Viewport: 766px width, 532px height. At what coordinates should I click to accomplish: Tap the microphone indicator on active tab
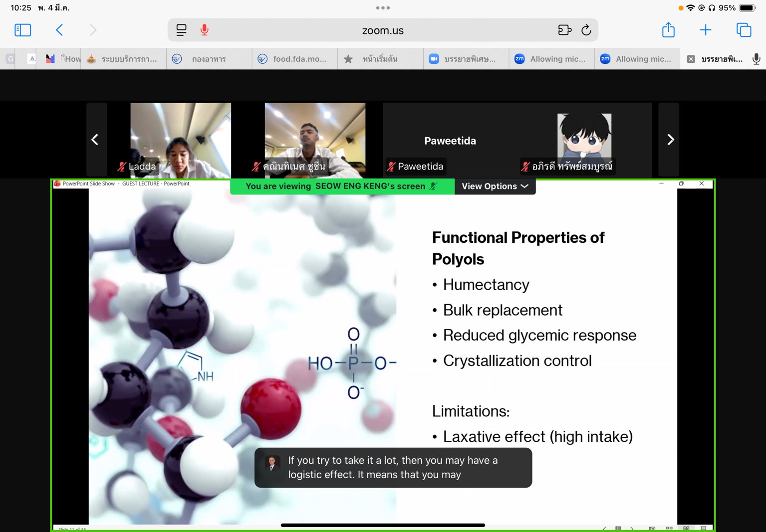coord(756,59)
